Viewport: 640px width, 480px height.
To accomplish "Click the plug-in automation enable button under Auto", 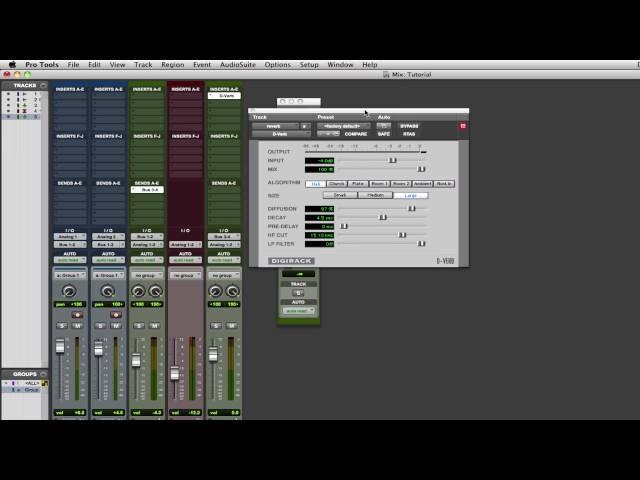I will pos(383,126).
